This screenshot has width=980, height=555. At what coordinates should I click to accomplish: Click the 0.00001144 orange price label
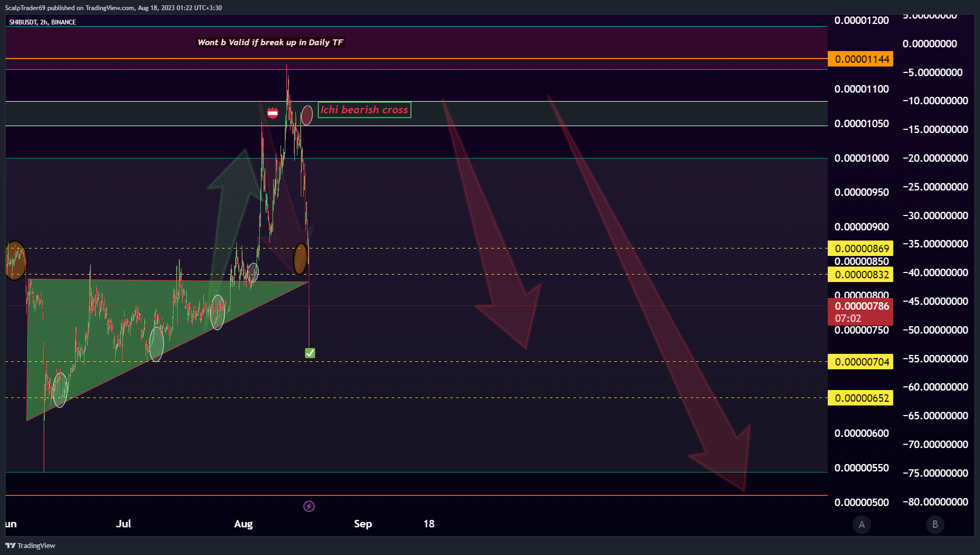[x=861, y=59]
